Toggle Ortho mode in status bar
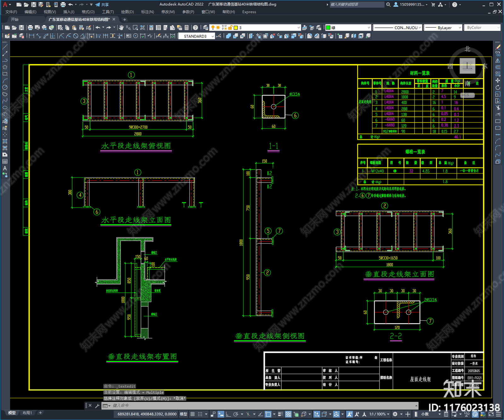This screenshot has height=420, width=504. point(228,414)
